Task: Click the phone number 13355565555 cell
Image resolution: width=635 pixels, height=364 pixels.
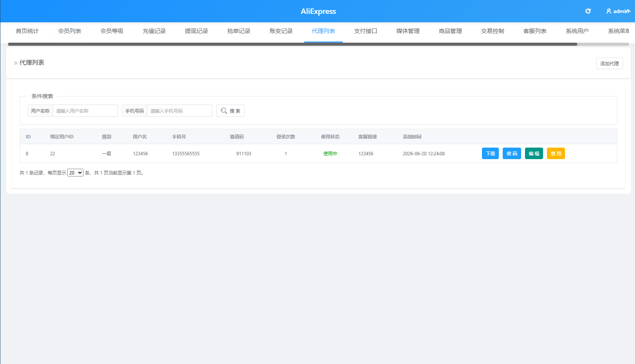Action: pos(186,154)
